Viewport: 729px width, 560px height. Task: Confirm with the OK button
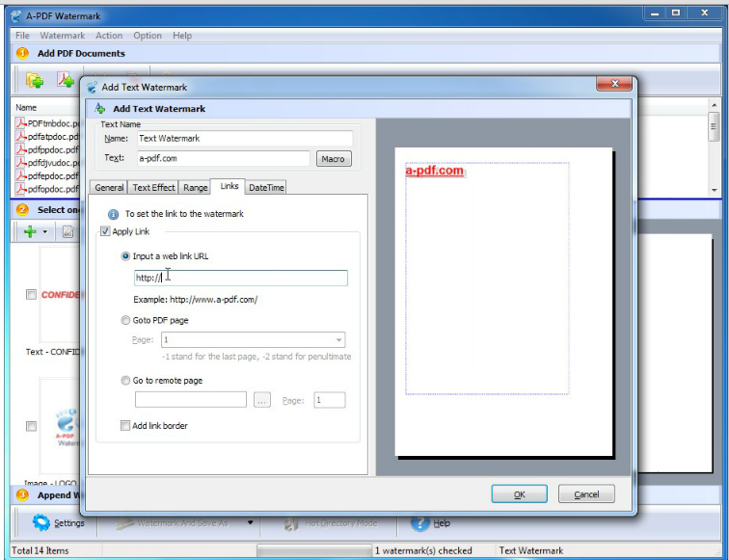(x=520, y=494)
